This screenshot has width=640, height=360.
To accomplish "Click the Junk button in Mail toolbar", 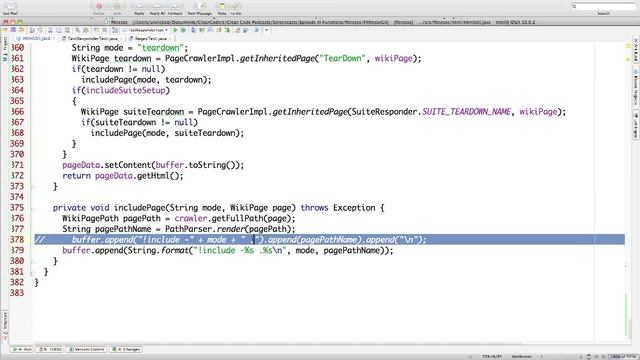I will pos(117,6).
